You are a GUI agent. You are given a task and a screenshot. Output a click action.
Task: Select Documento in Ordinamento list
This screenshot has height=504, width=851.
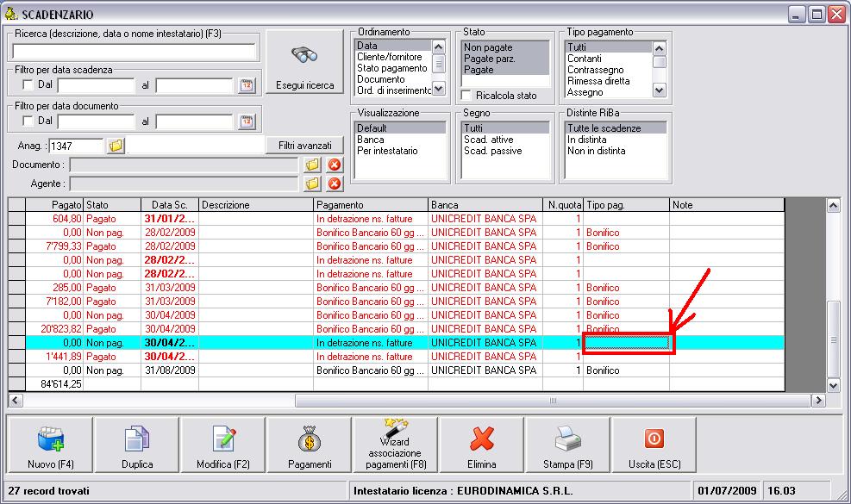point(380,79)
